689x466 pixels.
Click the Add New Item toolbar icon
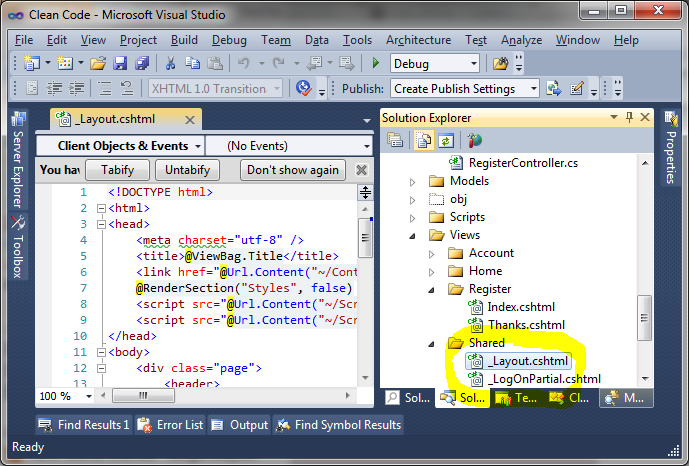point(65,64)
